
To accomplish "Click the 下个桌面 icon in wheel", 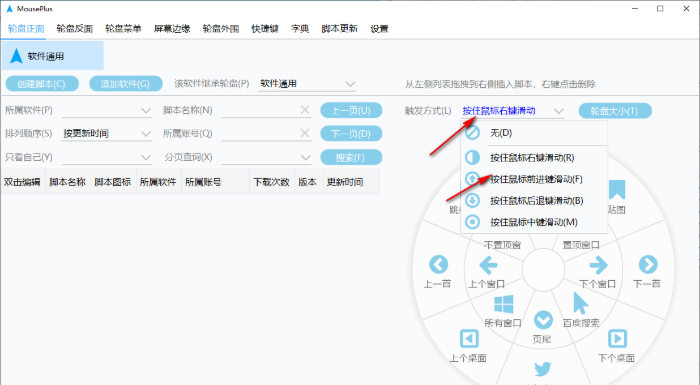I will [617, 339].
